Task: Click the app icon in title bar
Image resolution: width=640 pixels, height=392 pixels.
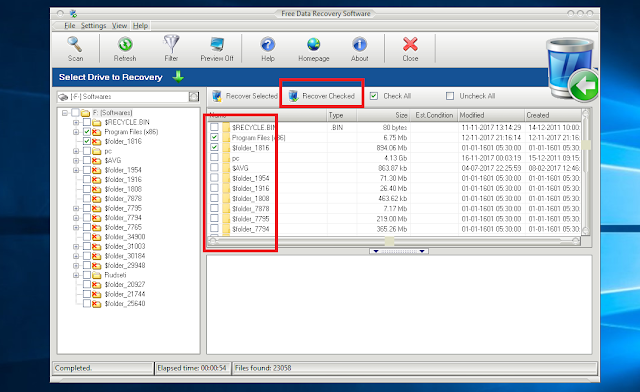Action: 73,14
